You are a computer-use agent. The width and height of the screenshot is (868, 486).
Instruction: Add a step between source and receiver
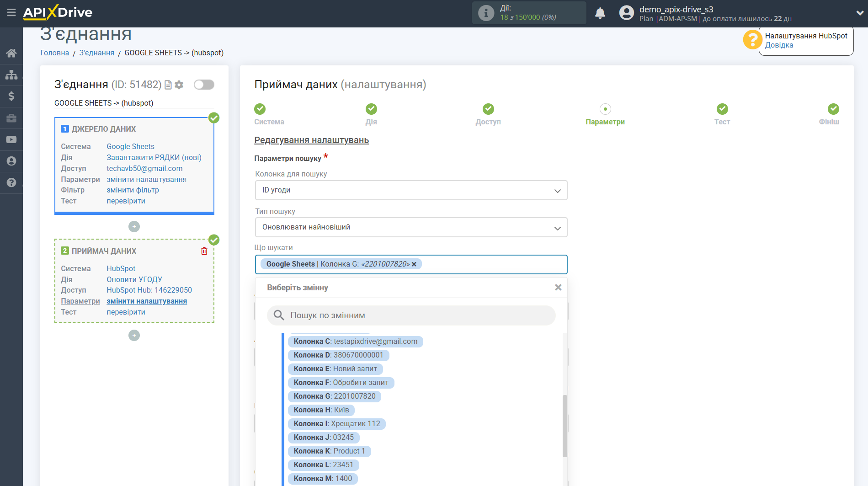point(134,227)
